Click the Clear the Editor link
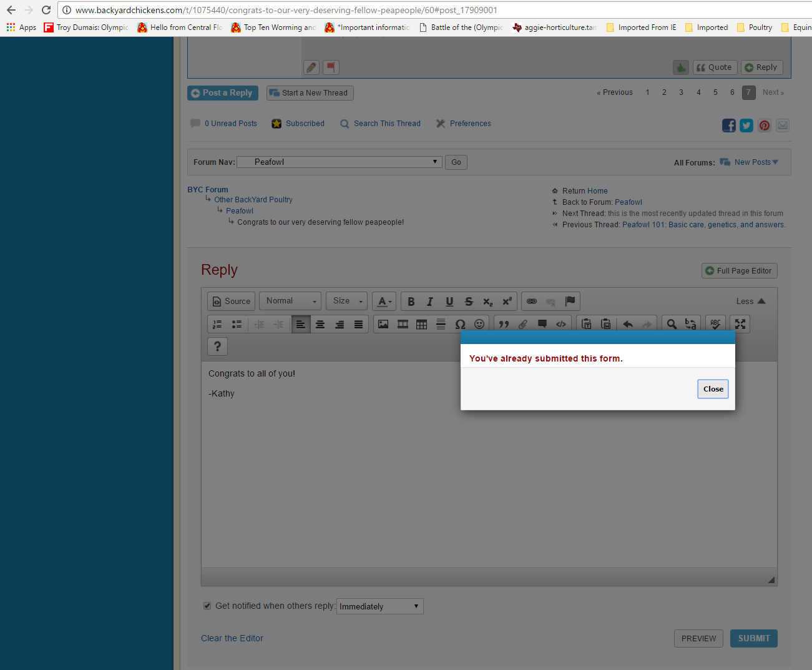This screenshot has width=812, height=670. coord(232,638)
